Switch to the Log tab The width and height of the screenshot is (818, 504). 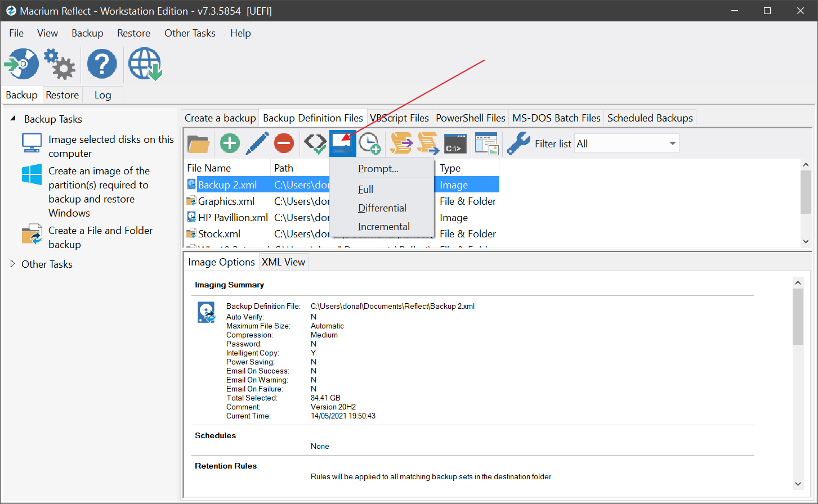coord(102,95)
